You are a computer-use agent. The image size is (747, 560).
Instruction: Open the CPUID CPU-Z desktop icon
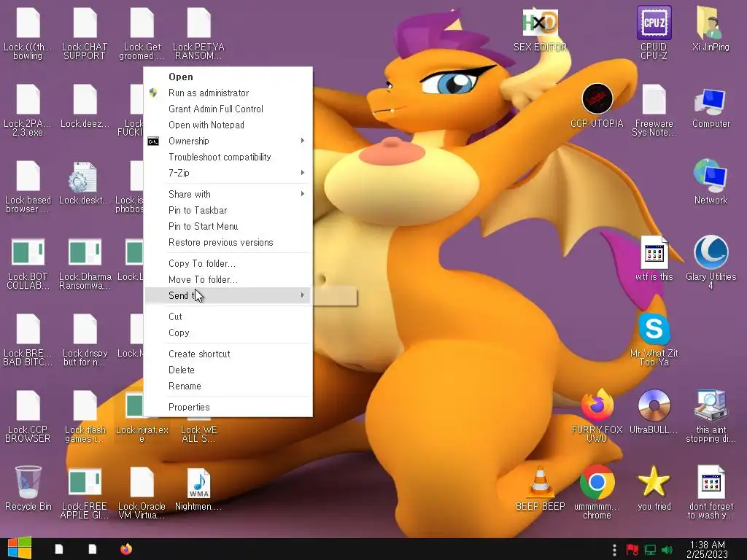(654, 23)
